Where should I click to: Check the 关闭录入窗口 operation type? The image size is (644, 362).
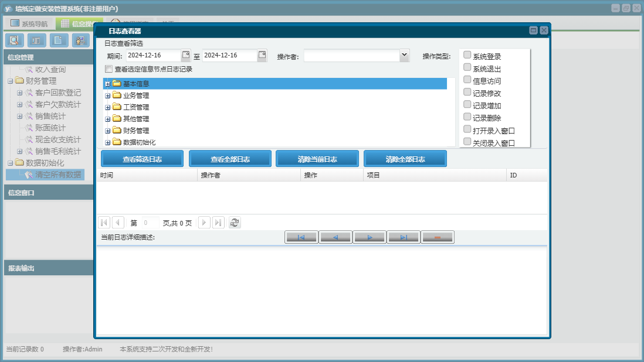pos(467,141)
